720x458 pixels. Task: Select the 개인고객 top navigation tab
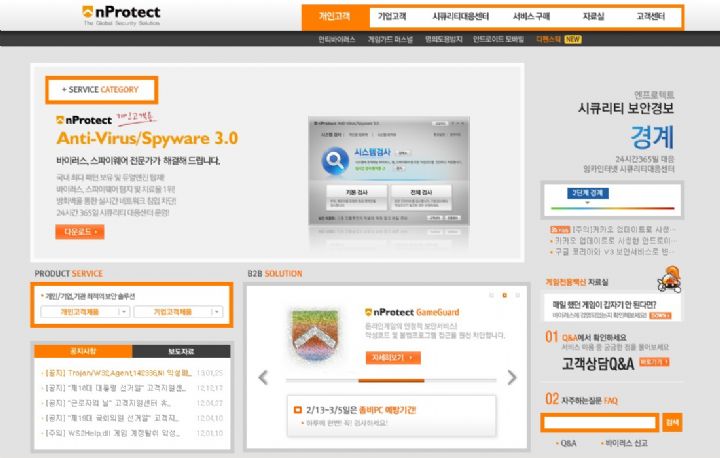(335, 17)
